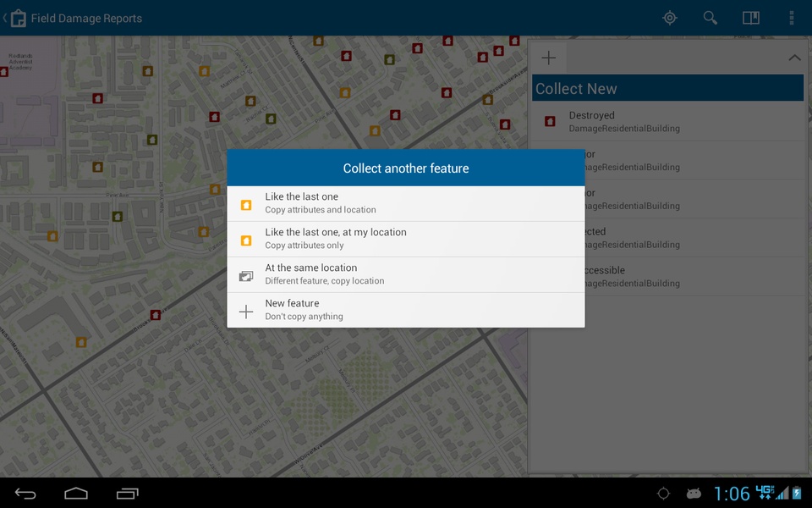
Task: Tap the 1:06 clock in the system bar
Action: (732, 494)
